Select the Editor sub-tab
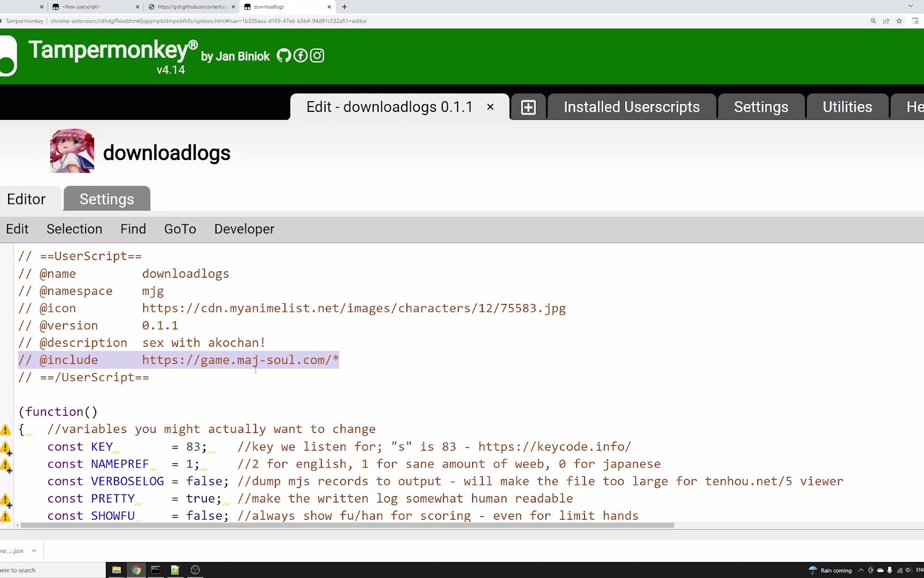 pyautogui.click(x=26, y=199)
